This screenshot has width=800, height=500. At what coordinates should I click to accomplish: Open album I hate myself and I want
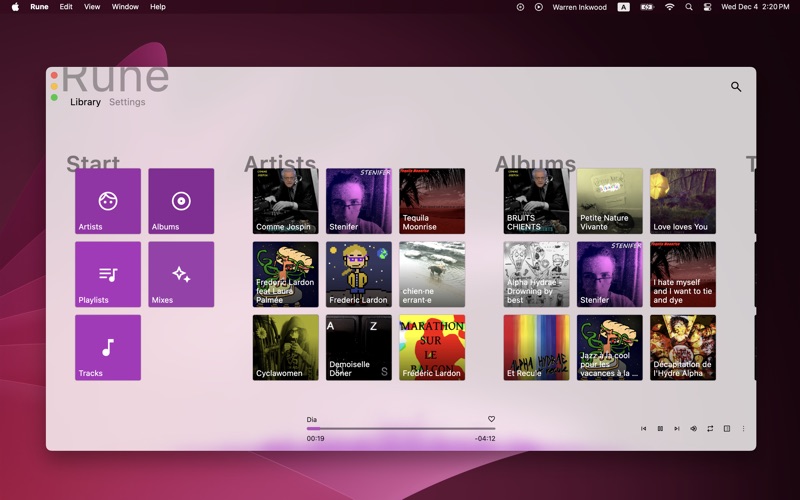tap(683, 274)
